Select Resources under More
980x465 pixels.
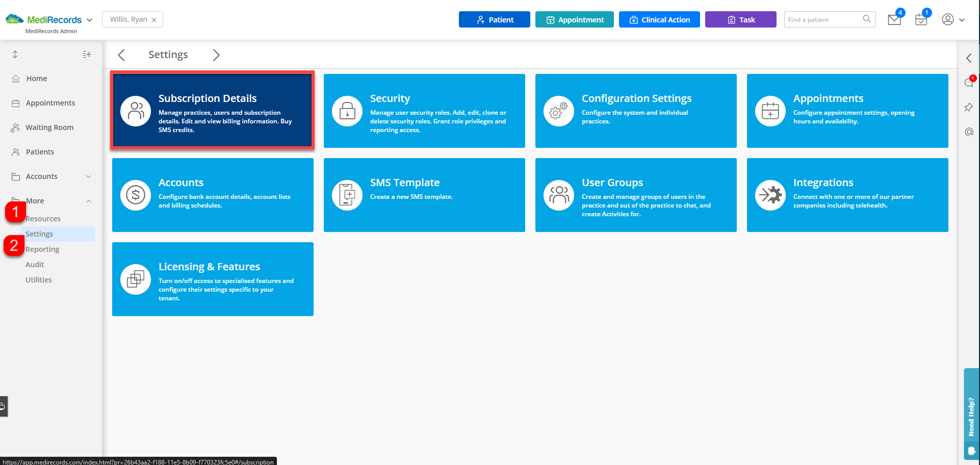43,219
